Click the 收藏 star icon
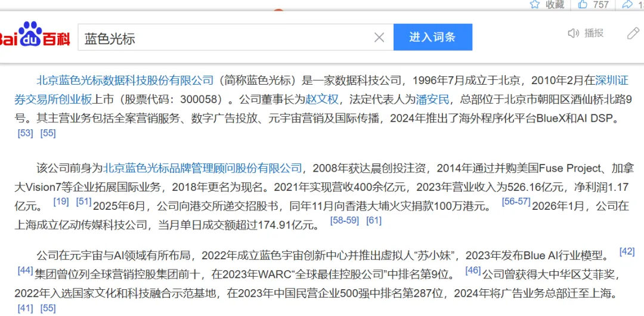644x316 pixels. coord(534,5)
